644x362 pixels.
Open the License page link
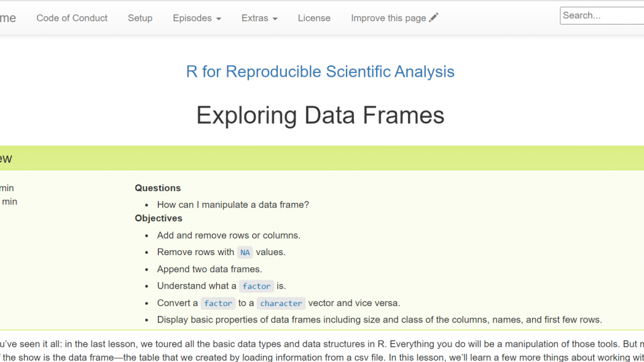click(x=314, y=18)
